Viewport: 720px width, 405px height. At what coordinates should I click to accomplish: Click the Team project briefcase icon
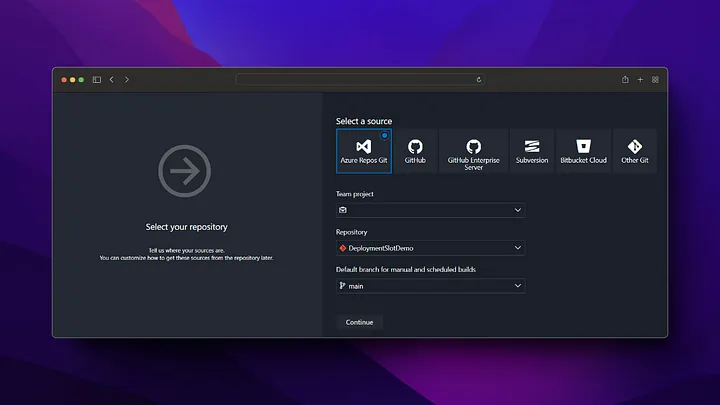click(343, 210)
